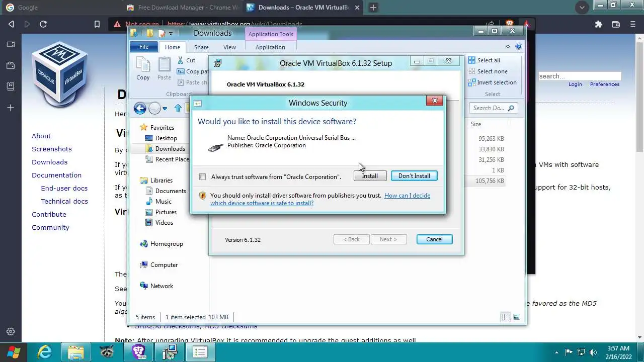Switch Explorer to details view icon
Image resolution: width=644 pixels, height=362 pixels.
[506, 317]
